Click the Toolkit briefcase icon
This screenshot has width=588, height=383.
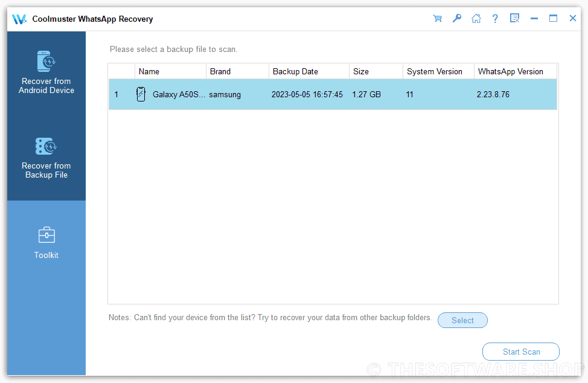(46, 235)
